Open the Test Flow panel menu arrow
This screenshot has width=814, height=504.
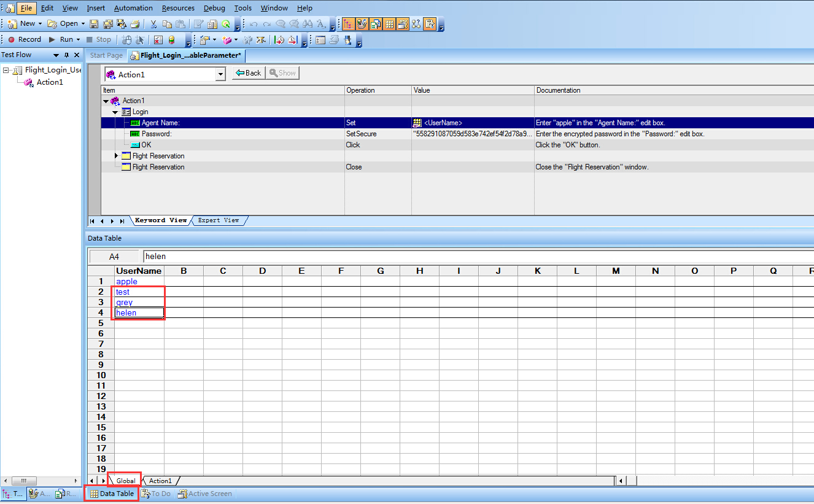point(56,55)
